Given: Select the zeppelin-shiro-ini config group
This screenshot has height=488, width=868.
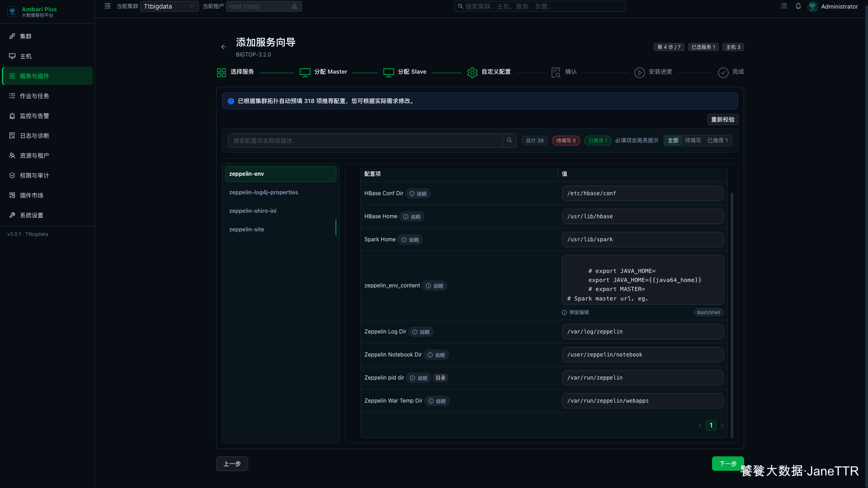Looking at the screenshot, I should pos(281,211).
